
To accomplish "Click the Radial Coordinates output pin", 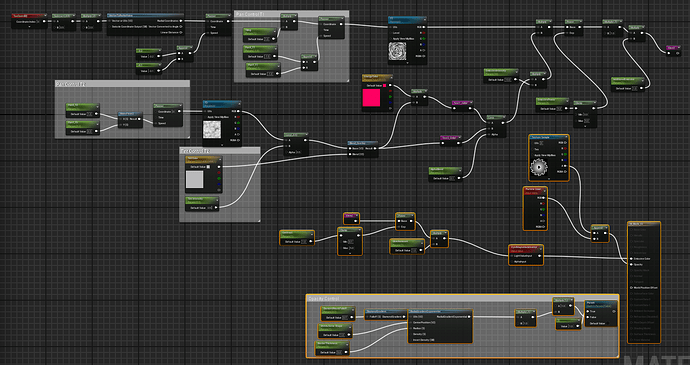I will click(182, 21).
